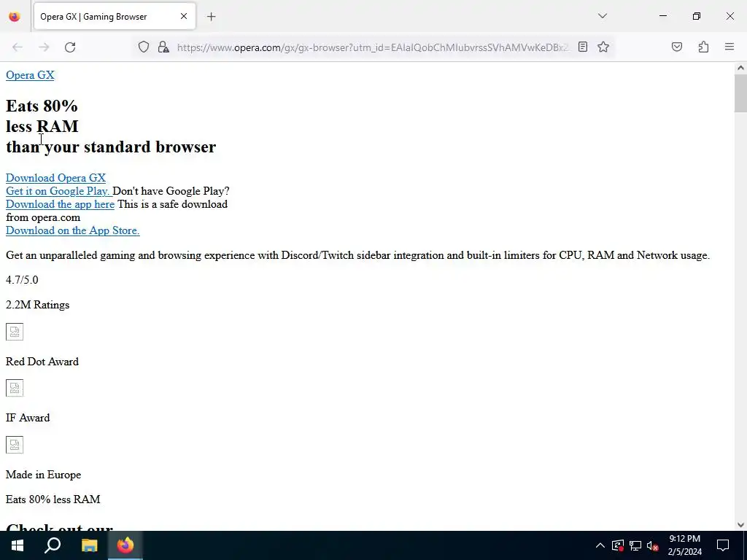
Task: Go back to the previous page
Action: pyautogui.click(x=18, y=47)
